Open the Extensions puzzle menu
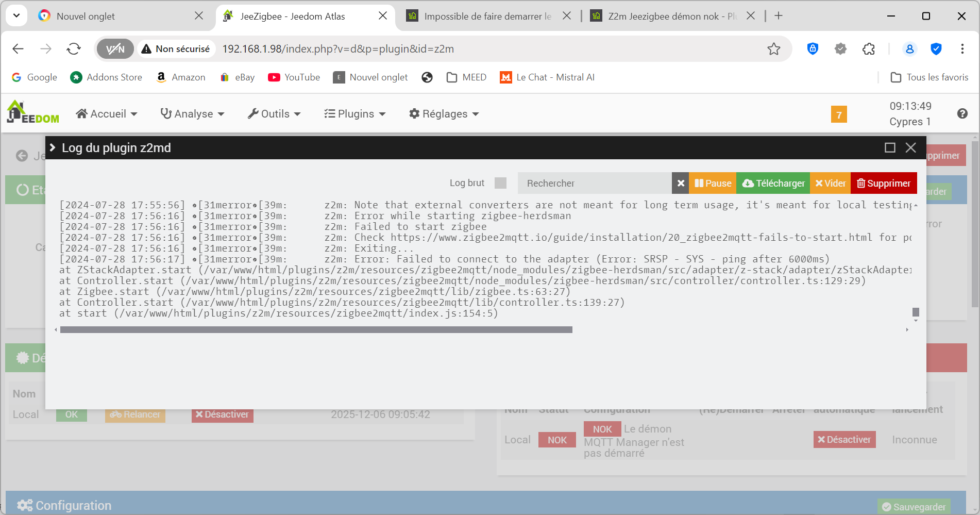The height and width of the screenshot is (515, 980). coord(869,49)
